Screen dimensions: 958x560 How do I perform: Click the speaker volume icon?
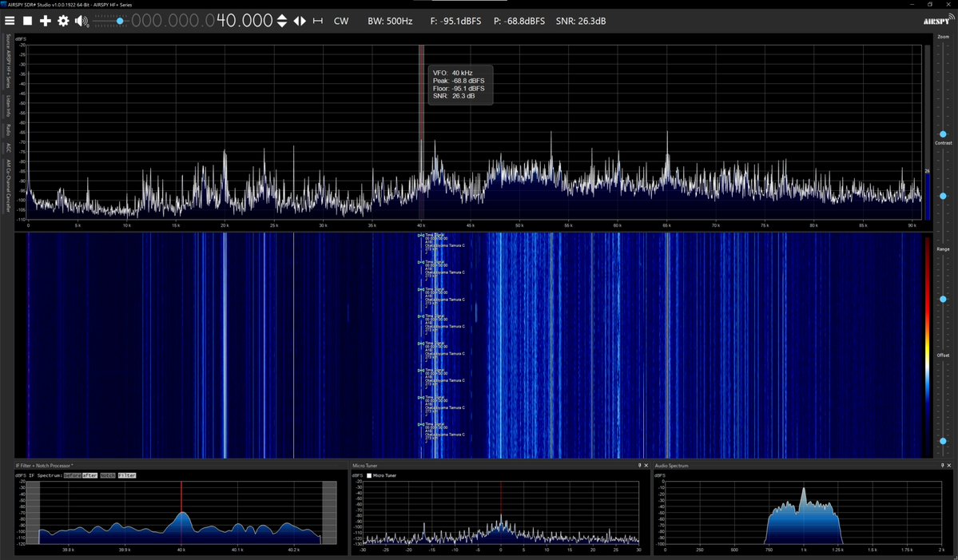(81, 21)
